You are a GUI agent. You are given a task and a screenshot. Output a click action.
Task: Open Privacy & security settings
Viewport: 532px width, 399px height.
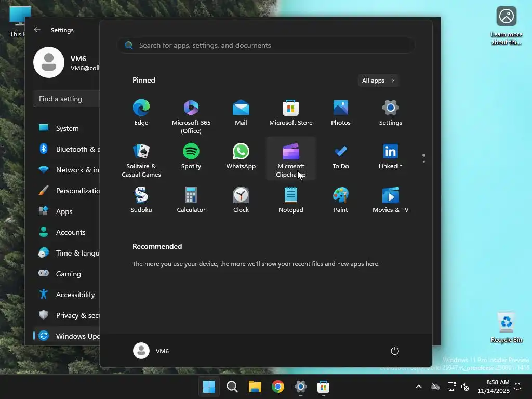click(x=67, y=315)
